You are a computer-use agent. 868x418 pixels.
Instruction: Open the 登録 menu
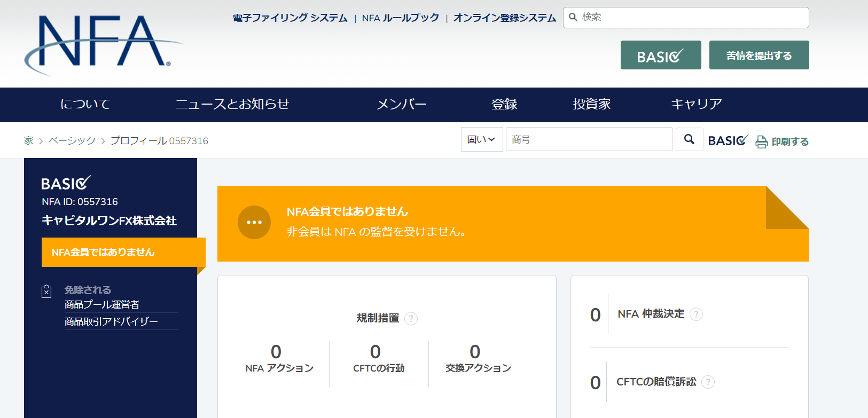click(x=504, y=104)
